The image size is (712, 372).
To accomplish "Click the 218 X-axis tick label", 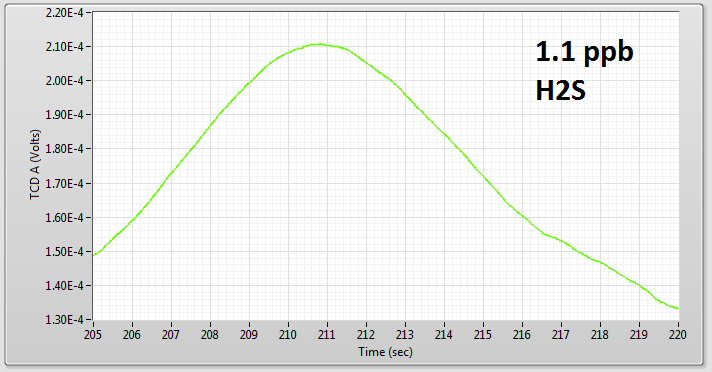I will pyautogui.click(x=600, y=335).
